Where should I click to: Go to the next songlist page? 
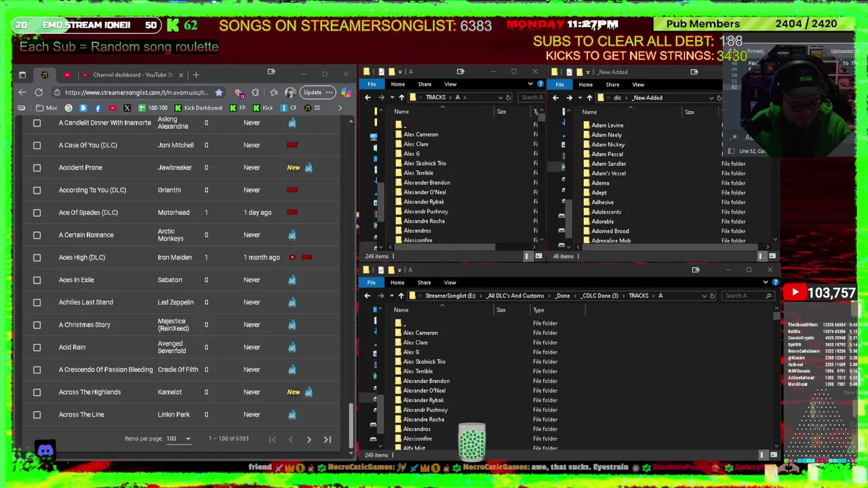(309, 439)
